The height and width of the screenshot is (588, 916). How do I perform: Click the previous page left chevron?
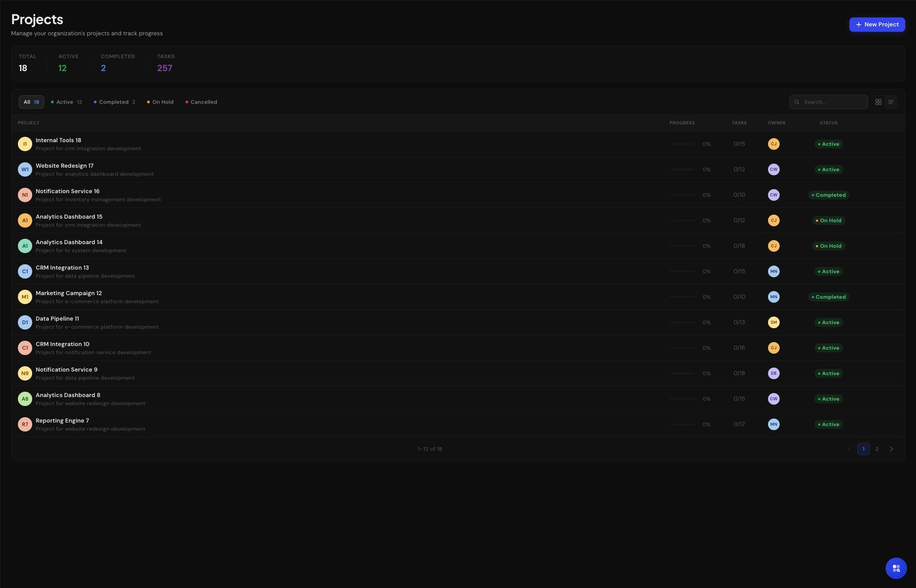coord(849,449)
